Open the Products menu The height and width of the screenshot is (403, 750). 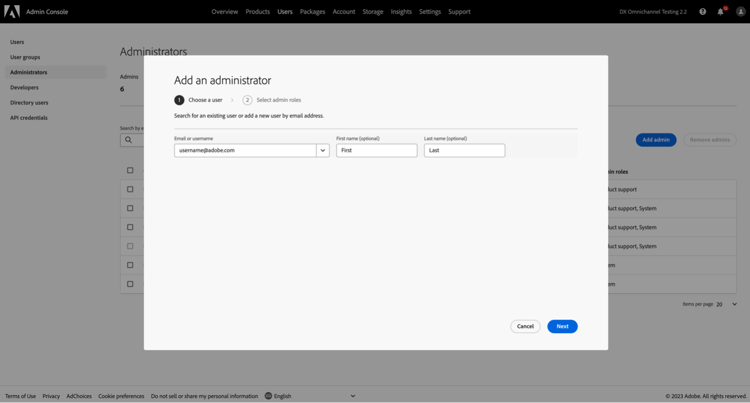pyautogui.click(x=258, y=11)
